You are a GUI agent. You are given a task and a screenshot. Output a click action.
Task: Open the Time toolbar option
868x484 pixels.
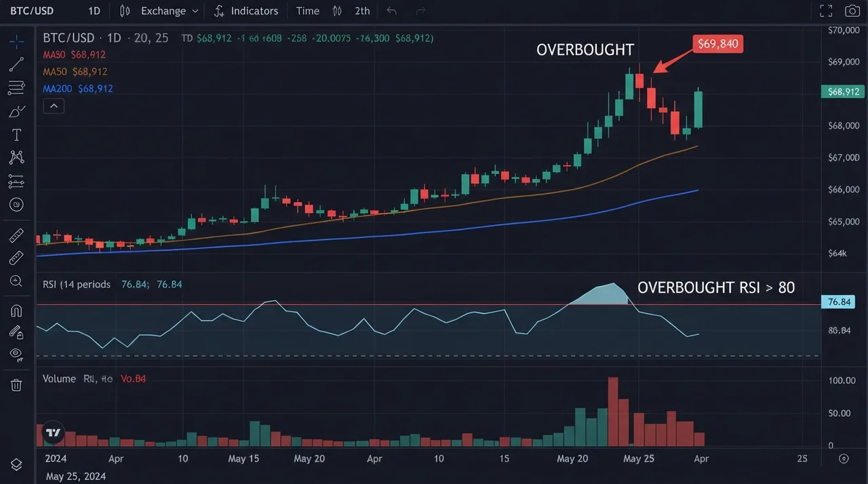pos(308,11)
